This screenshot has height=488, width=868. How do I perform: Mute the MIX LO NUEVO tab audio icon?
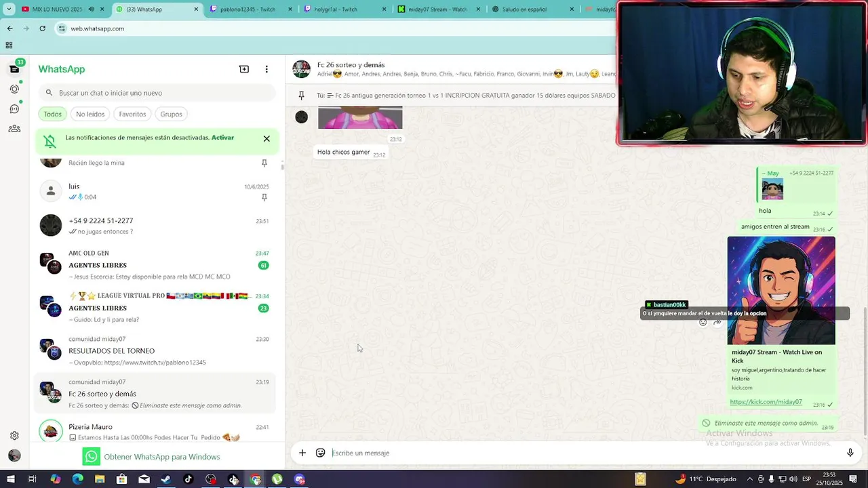(x=92, y=9)
